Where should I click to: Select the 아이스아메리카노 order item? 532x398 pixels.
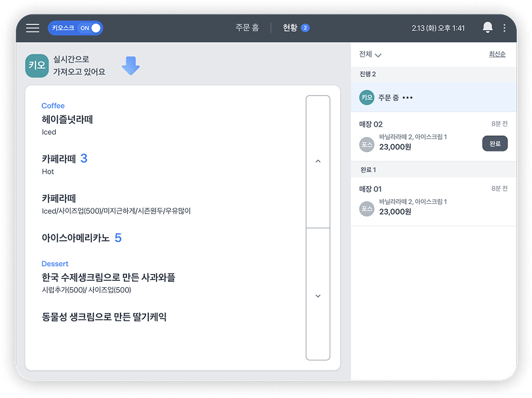pyautogui.click(x=75, y=238)
